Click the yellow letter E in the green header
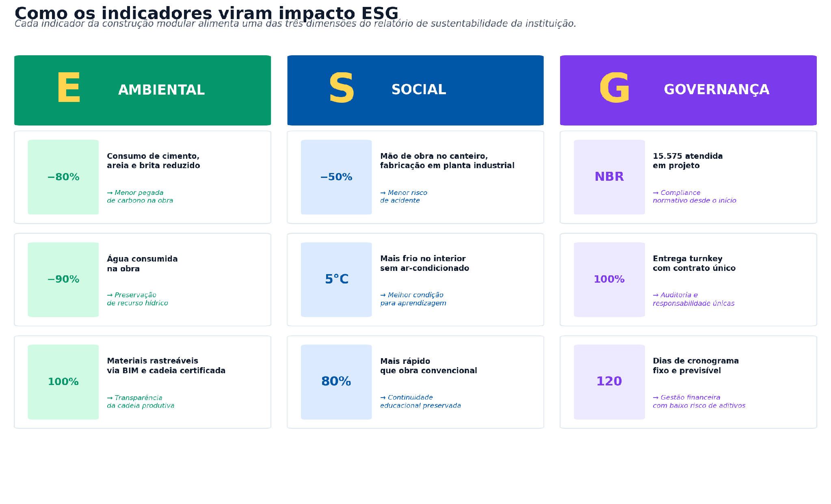831x504 pixels. coord(69,88)
